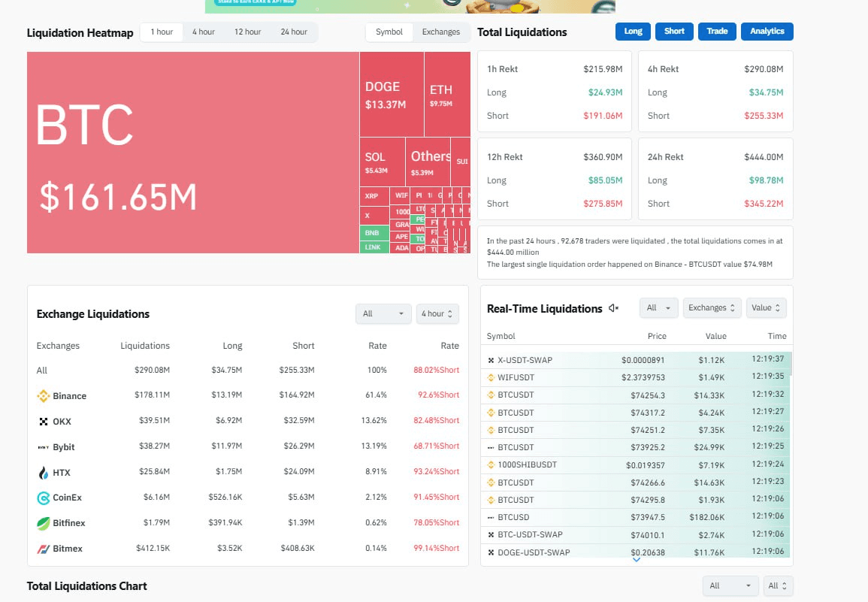Click the Bitfinex leaf logo icon
Image resolution: width=868 pixels, height=602 pixels.
click(44, 523)
